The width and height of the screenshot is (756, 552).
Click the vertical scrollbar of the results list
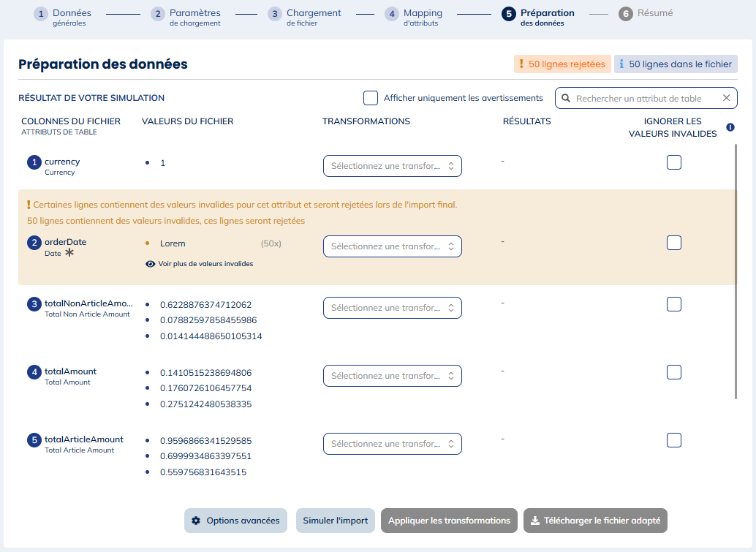[736, 271]
